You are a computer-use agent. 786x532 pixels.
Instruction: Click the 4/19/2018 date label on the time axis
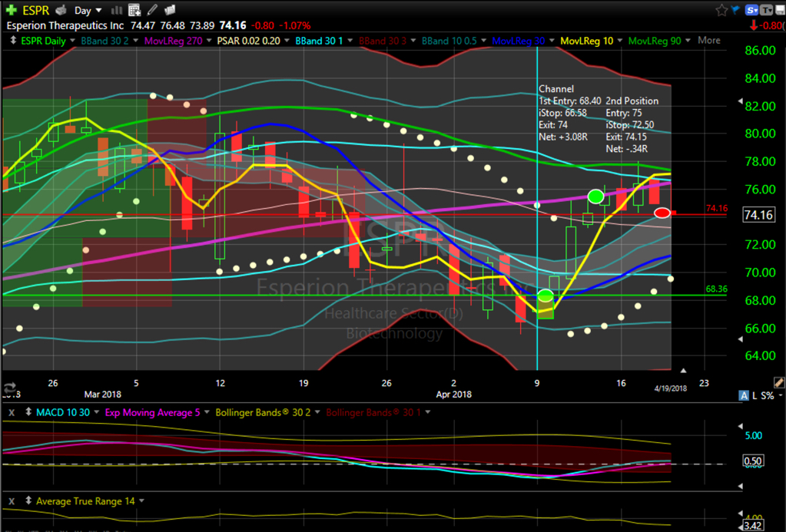point(670,388)
